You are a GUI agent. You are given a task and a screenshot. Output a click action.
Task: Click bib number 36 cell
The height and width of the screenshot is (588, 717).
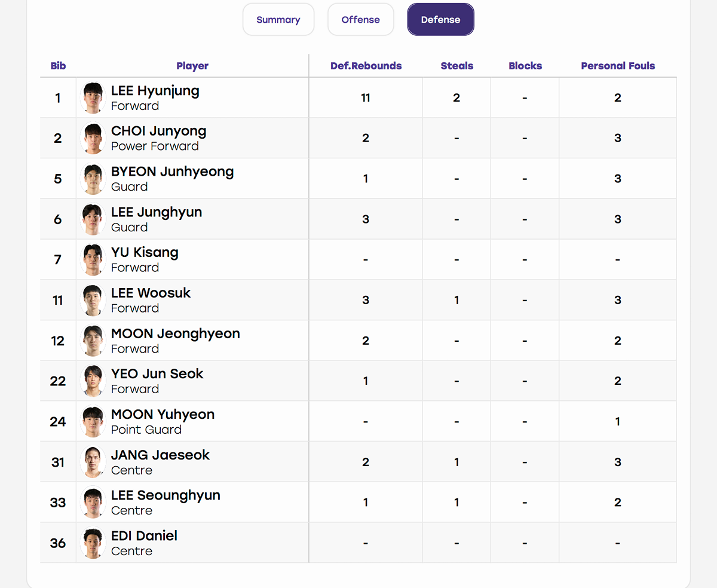58,543
